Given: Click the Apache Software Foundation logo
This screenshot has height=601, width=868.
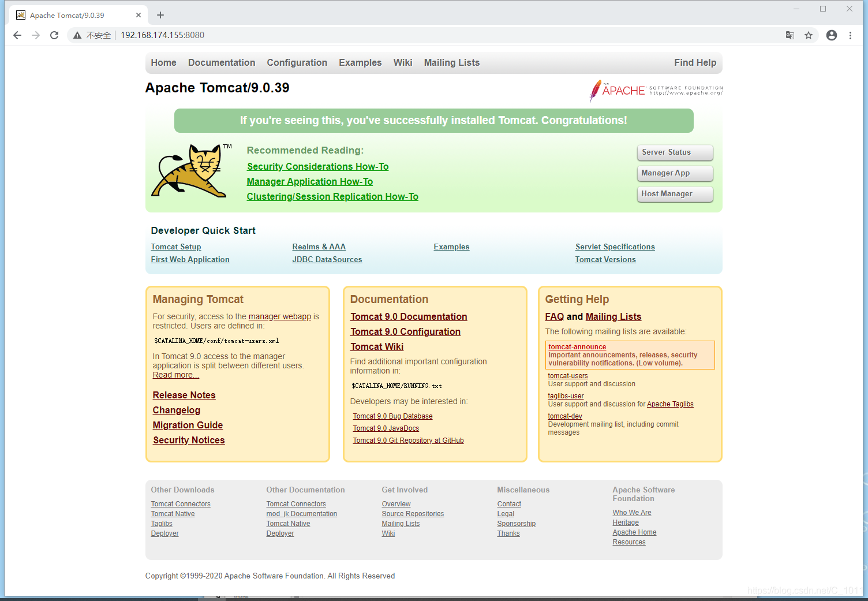Looking at the screenshot, I should point(656,91).
